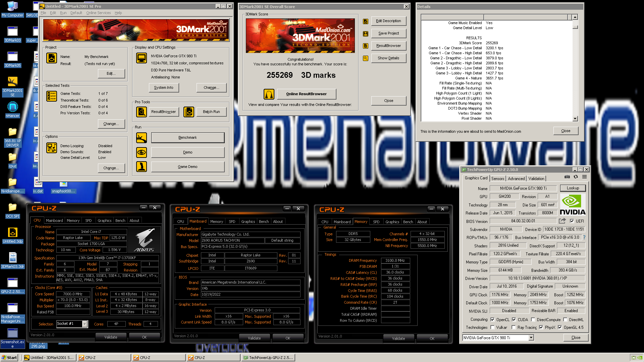This screenshot has width=644, height=362.
Task: Select the OCX SPI folder icon
Action: coord(12,210)
